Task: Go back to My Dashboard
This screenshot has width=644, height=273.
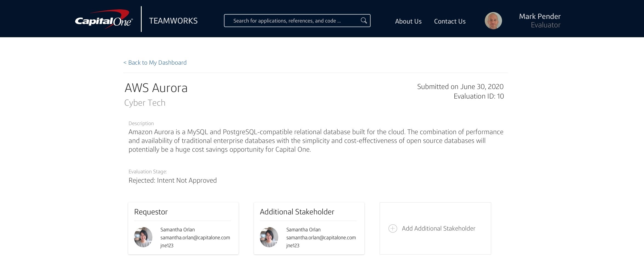Action: (155, 63)
